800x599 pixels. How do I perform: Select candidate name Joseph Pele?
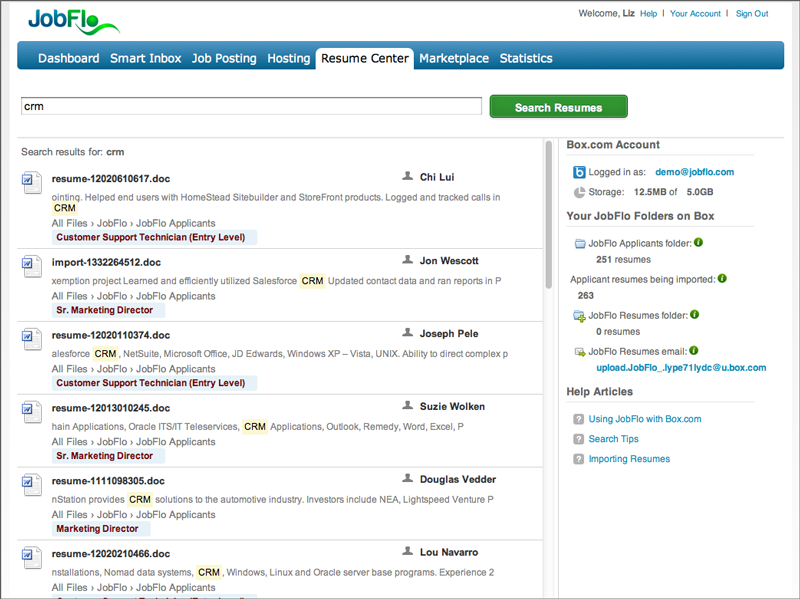449,334
